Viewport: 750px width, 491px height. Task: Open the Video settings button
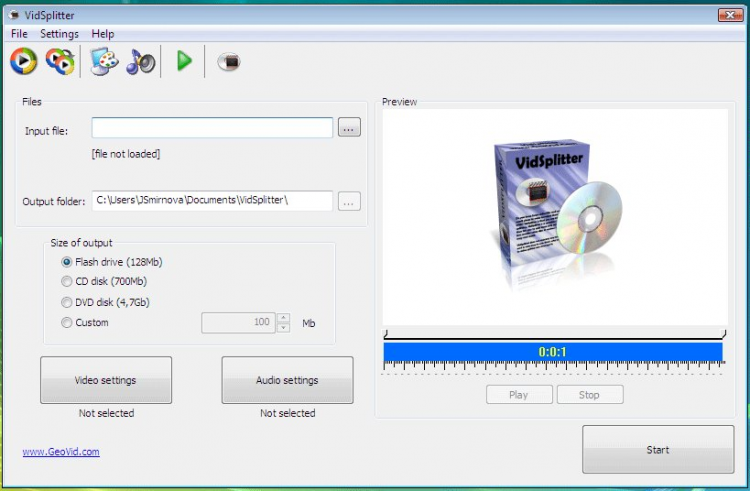pos(106,380)
